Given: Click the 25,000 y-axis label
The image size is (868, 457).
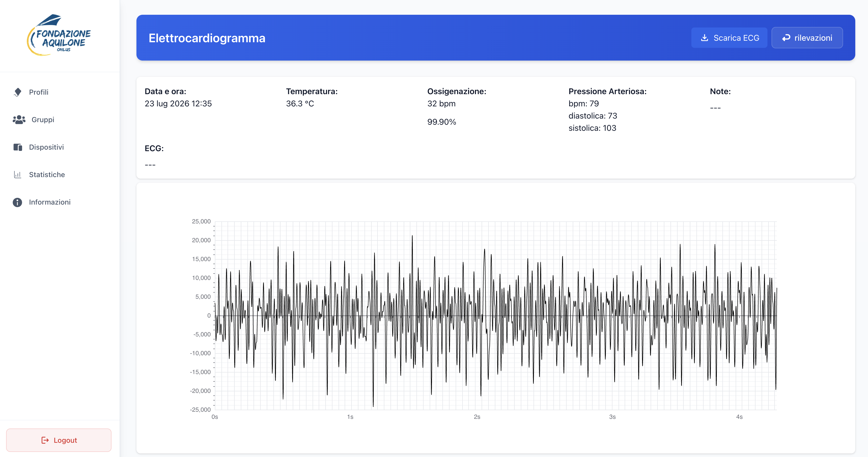Looking at the screenshot, I should point(201,222).
